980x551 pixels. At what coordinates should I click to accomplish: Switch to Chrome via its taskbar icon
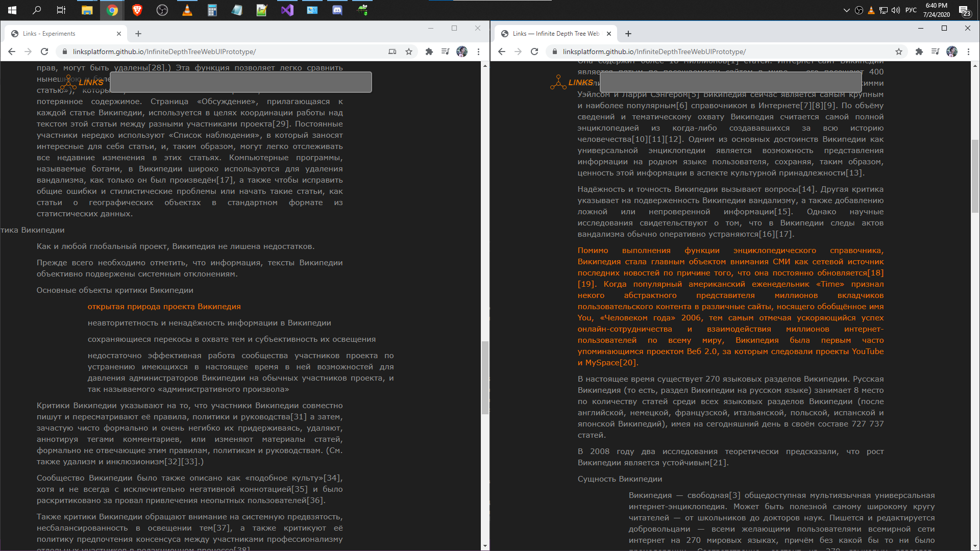coord(112,10)
